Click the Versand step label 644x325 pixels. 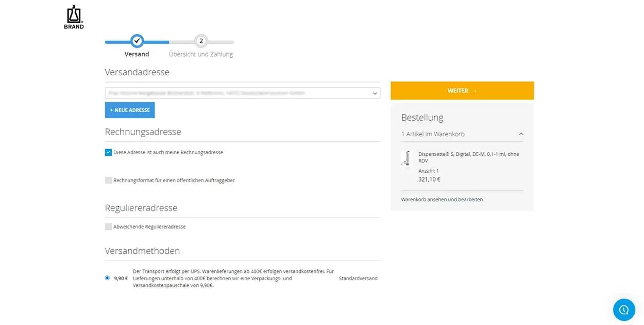[x=137, y=54]
